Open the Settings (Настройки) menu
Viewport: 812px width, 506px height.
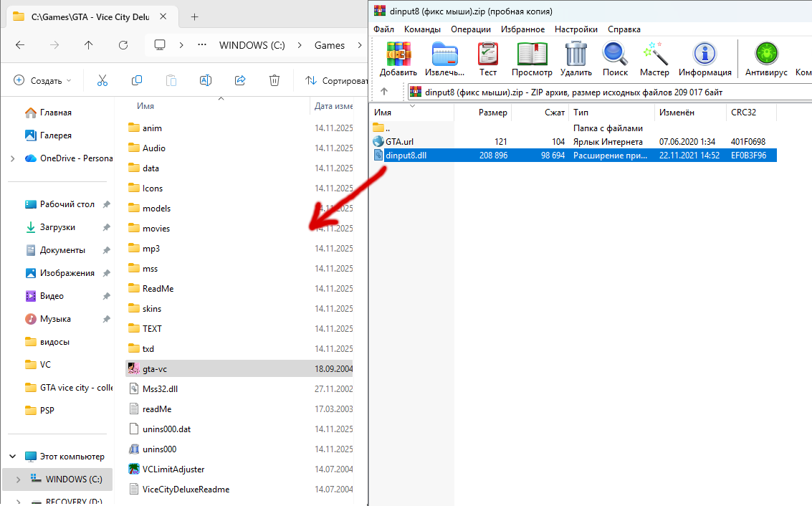pos(576,29)
